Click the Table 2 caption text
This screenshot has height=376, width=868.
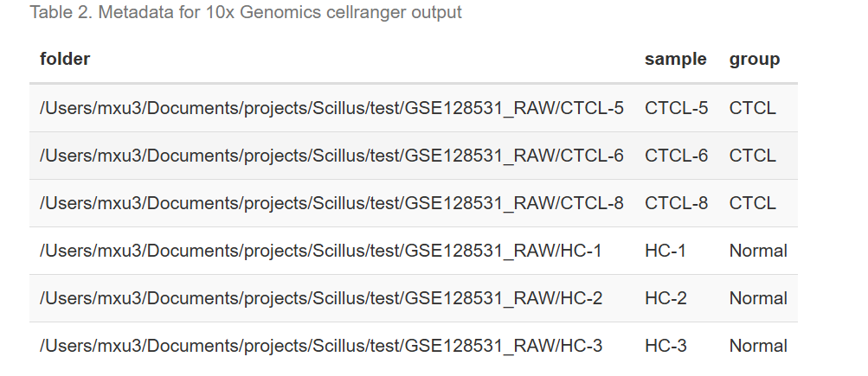coord(246,13)
